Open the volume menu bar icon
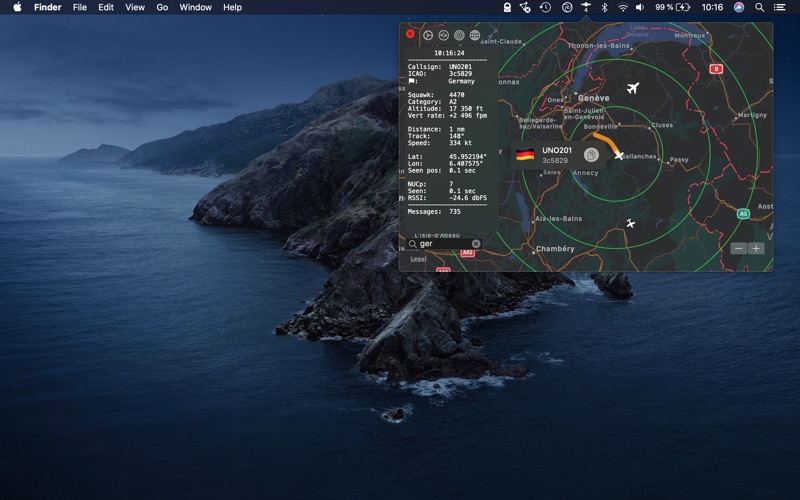 tap(640, 7)
